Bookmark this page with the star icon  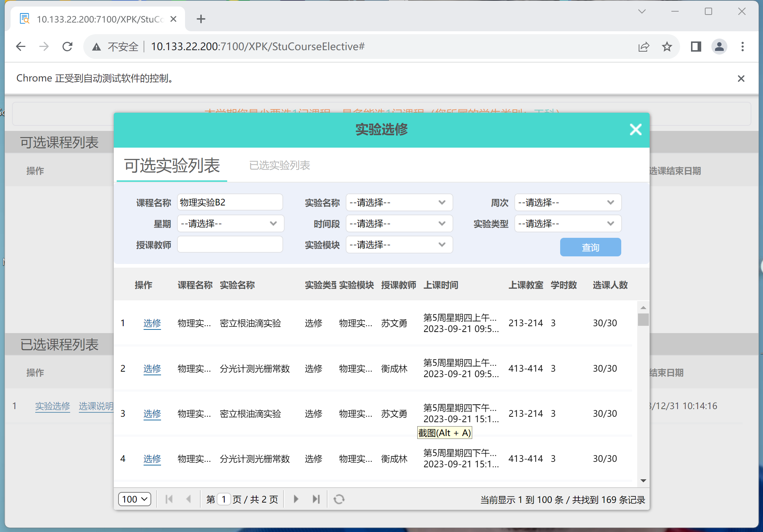click(667, 47)
